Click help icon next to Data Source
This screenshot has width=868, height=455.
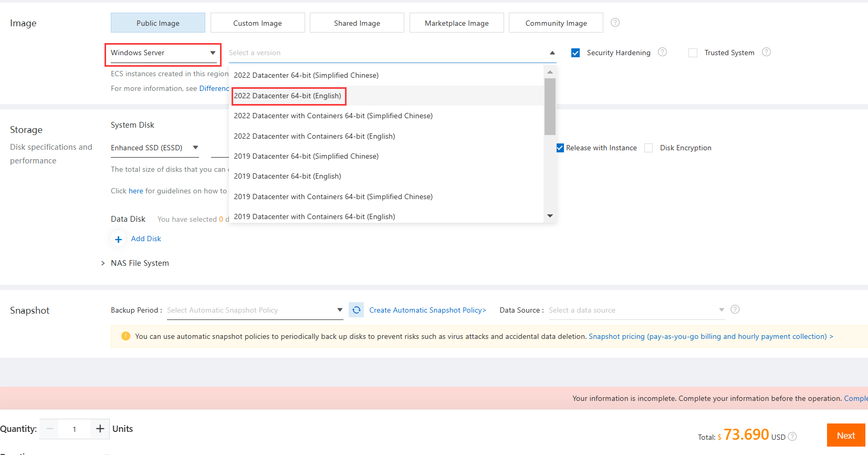tap(735, 309)
